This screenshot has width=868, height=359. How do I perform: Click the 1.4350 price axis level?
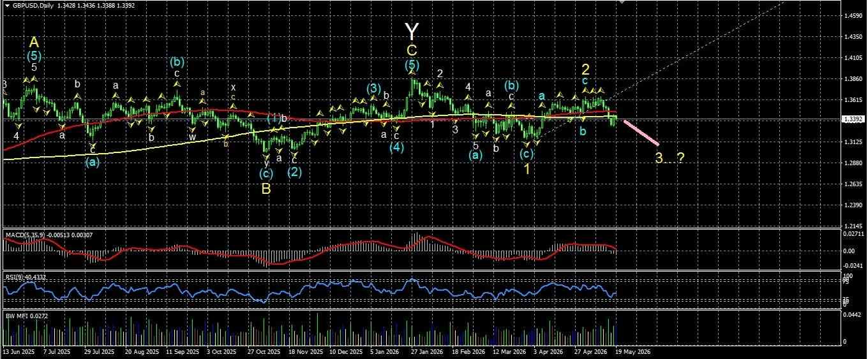852,37
